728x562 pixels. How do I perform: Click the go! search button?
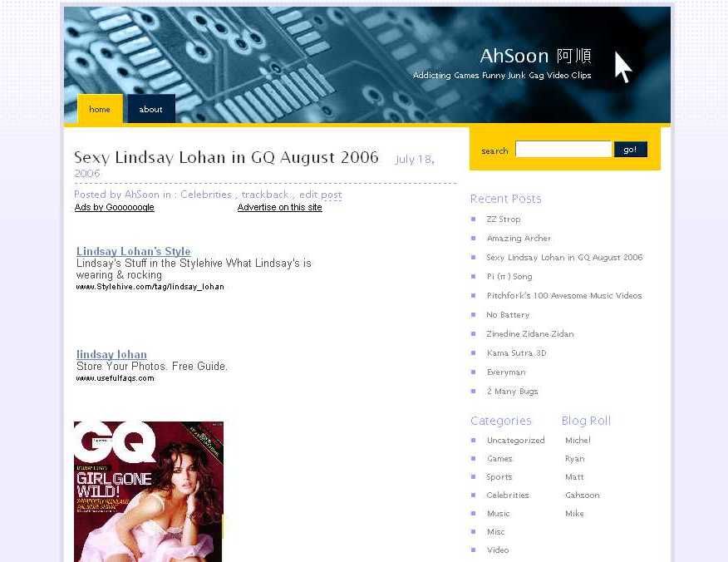(630, 149)
